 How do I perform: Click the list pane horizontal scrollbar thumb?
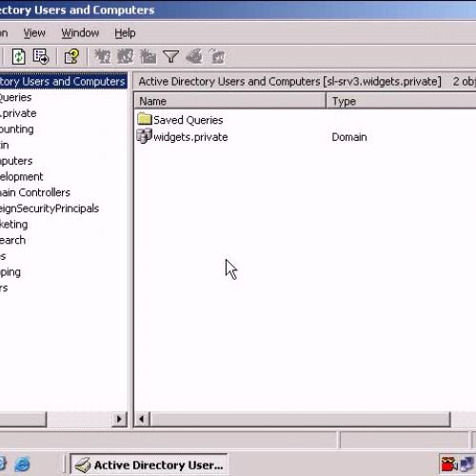[x=300, y=419]
